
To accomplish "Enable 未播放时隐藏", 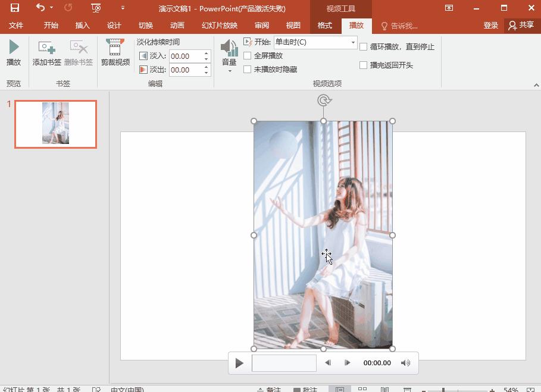I will 248,68.
